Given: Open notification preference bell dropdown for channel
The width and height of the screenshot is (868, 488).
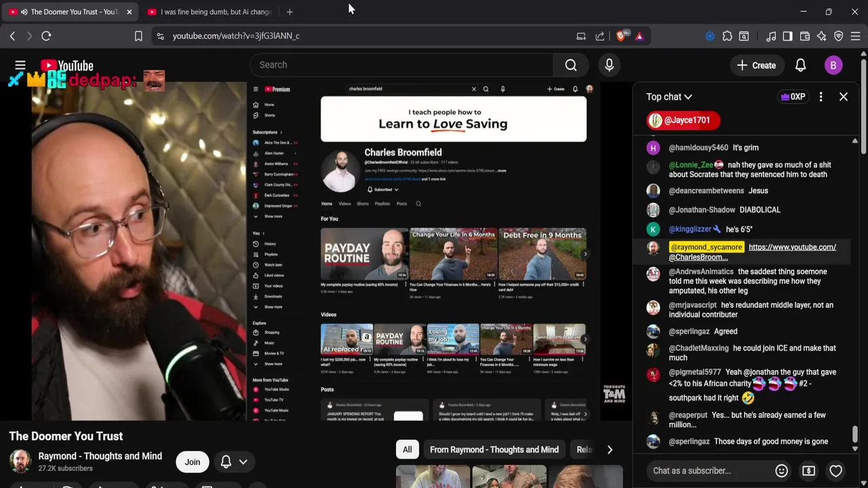Looking at the screenshot, I should [234, 462].
